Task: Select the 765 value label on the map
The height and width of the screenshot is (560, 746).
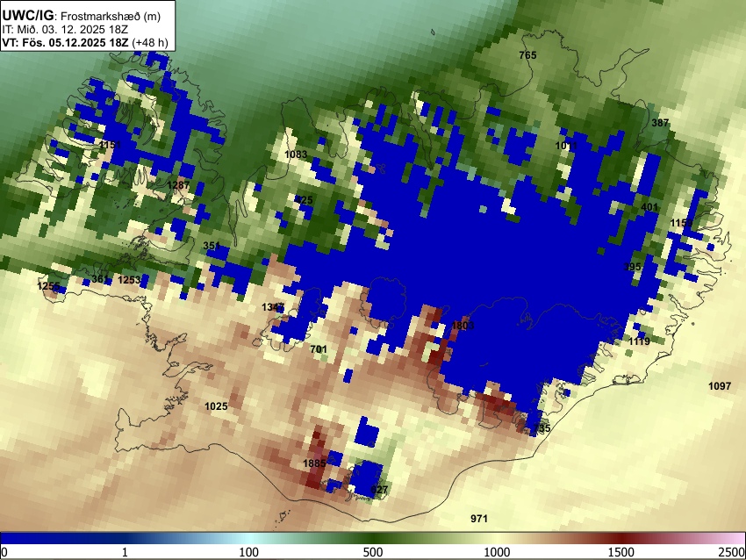Action: (x=527, y=55)
